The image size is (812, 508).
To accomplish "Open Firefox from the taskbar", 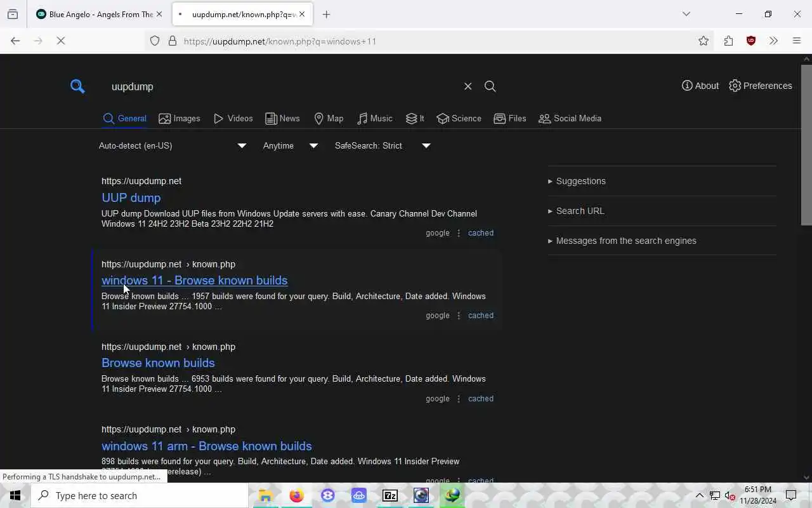I will pyautogui.click(x=296, y=495).
